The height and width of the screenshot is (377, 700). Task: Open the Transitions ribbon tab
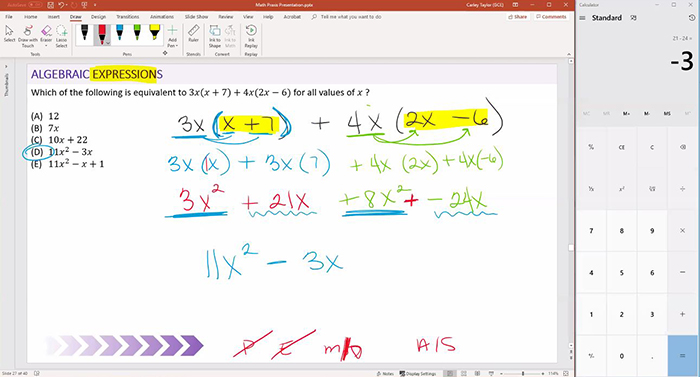coord(128,17)
